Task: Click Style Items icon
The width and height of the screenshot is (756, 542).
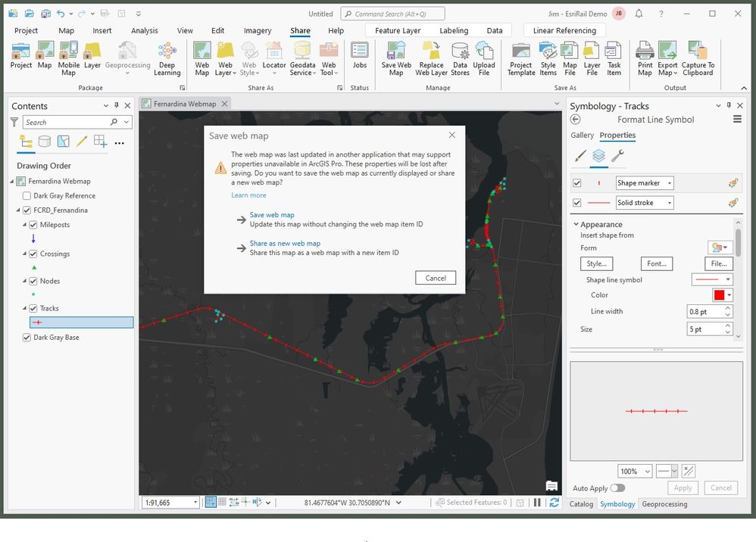Action: [x=548, y=58]
